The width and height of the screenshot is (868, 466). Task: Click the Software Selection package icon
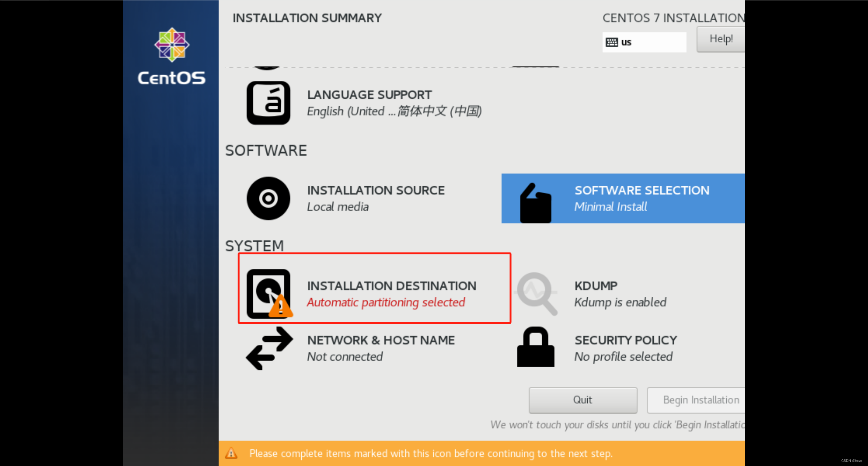pos(535,203)
